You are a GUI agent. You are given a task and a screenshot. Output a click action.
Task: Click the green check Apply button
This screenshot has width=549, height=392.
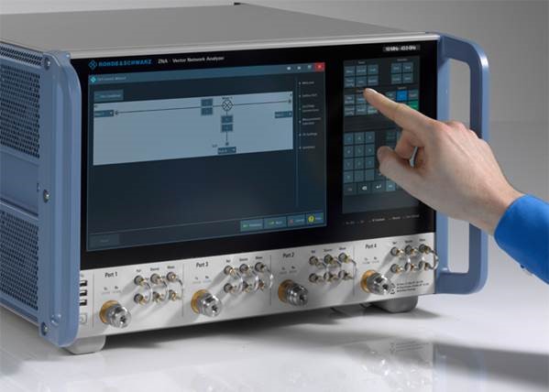coord(275,223)
